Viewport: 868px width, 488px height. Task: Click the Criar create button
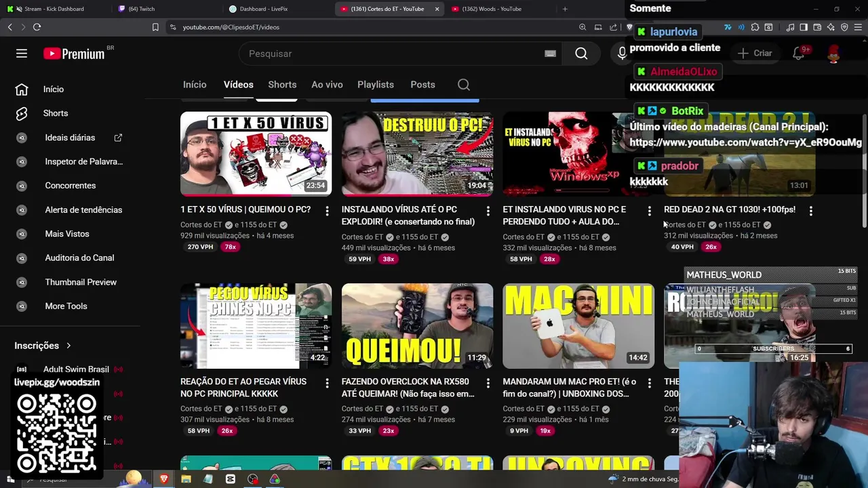(x=755, y=54)
